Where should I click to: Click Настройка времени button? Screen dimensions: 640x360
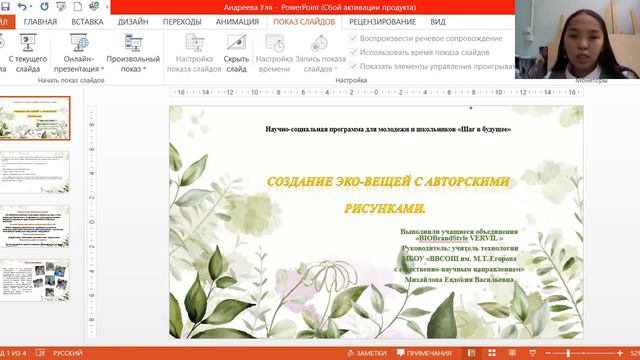(274, 53)
